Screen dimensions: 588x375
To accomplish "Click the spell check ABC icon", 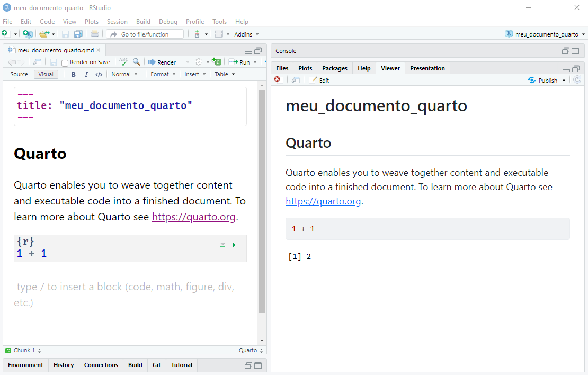I will pyautogui.click(x=123, y=62).
